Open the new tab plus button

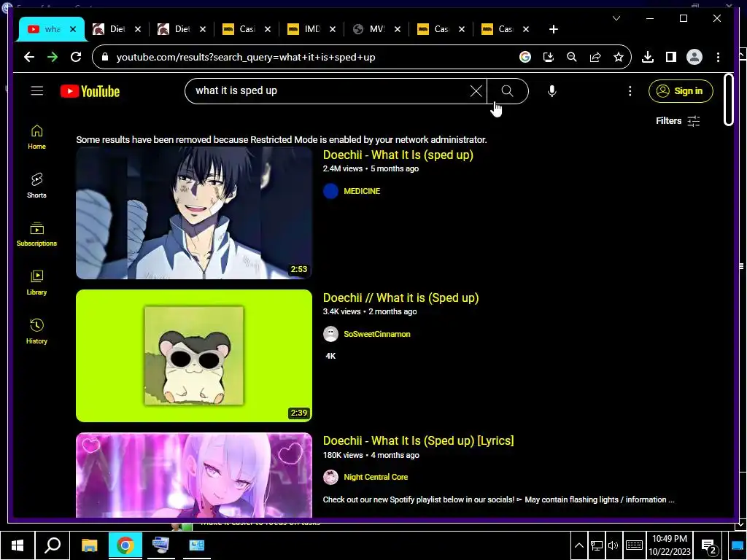[x=553, y=29]
